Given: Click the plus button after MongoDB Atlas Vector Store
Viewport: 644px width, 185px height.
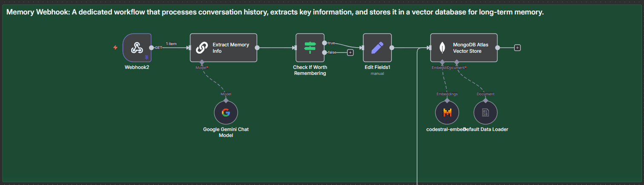Looking at the screenshot, I should coord(517,48).
